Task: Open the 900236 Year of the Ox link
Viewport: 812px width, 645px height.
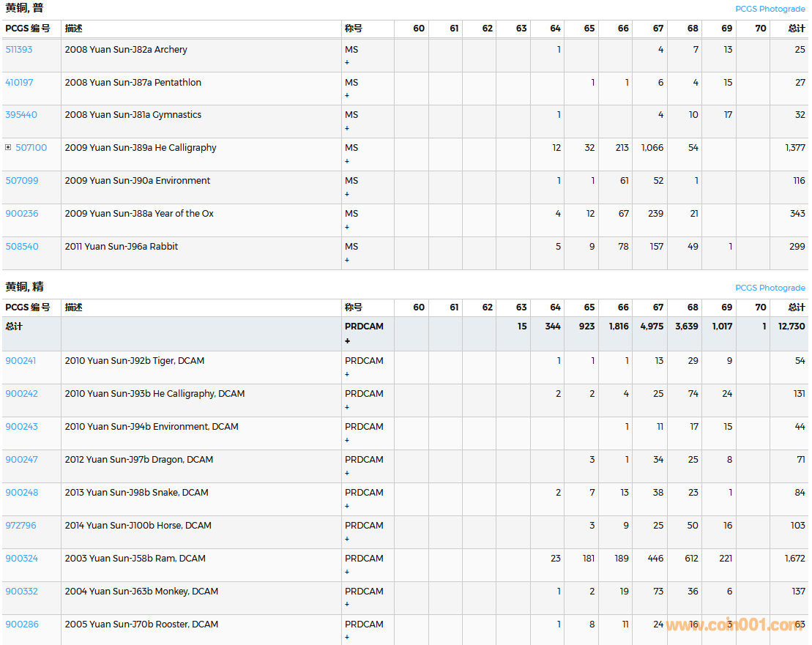Action: coord(22,214)
